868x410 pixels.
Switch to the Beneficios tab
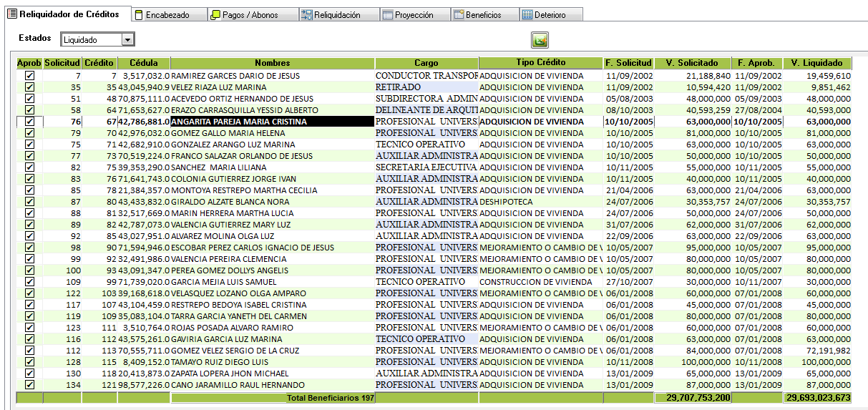click(x=483, y=15)
